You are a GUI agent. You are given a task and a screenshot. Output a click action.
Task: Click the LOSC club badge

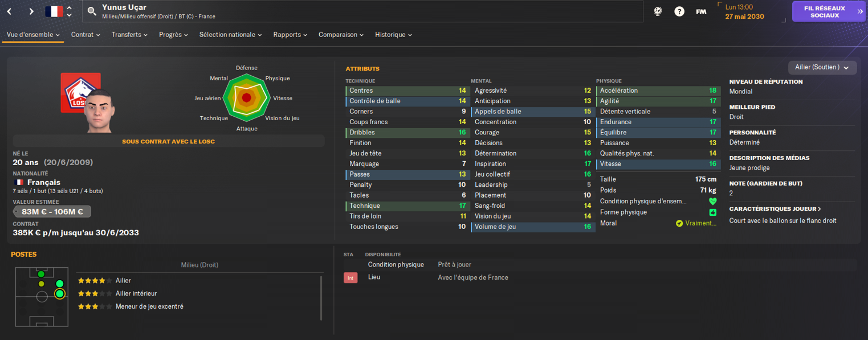(x=80, y=92)
